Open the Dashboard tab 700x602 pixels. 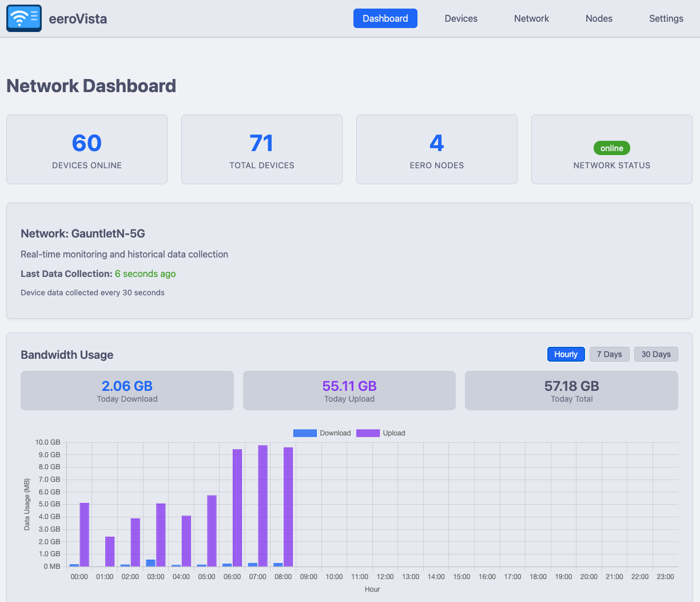pyautogui.click(x=385, y=18)
